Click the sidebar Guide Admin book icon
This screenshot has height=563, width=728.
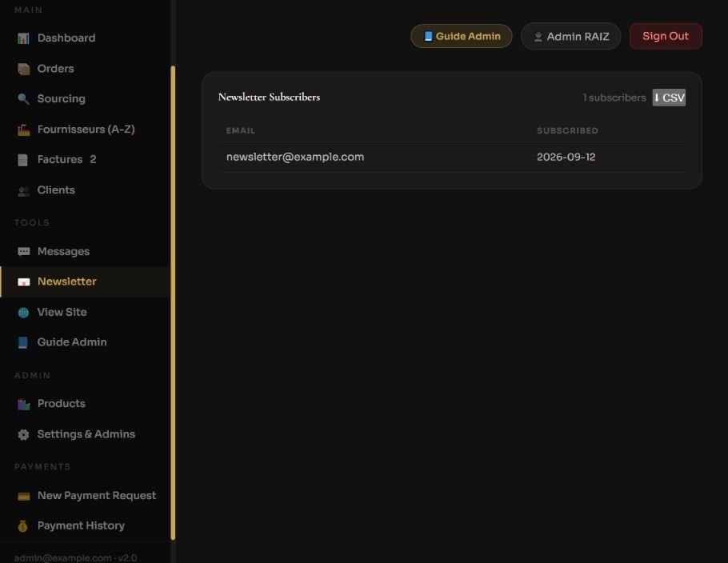pyautogui.click(x=23, y=342)
